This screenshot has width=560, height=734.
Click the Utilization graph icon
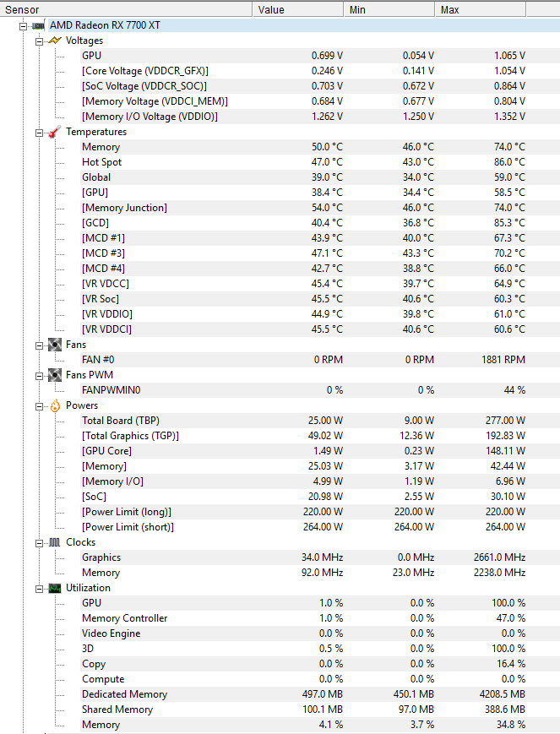(55, 589)
